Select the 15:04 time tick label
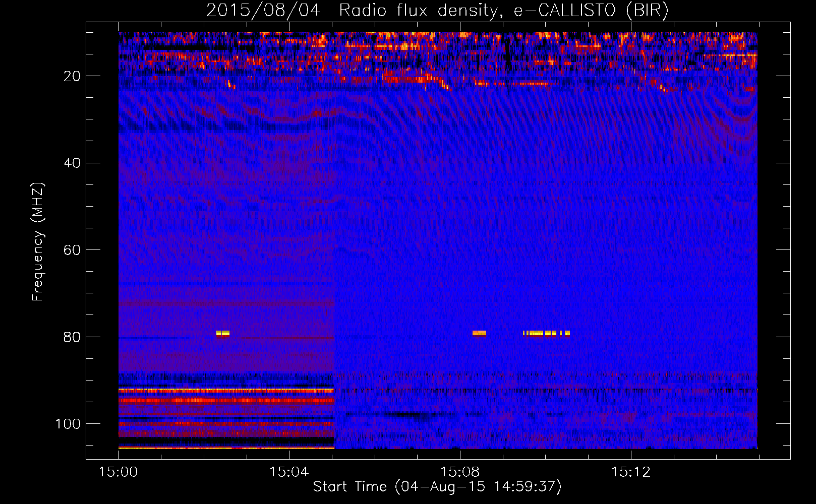The image size is (816, 504). pyautogui.click(x=289, y=472)
